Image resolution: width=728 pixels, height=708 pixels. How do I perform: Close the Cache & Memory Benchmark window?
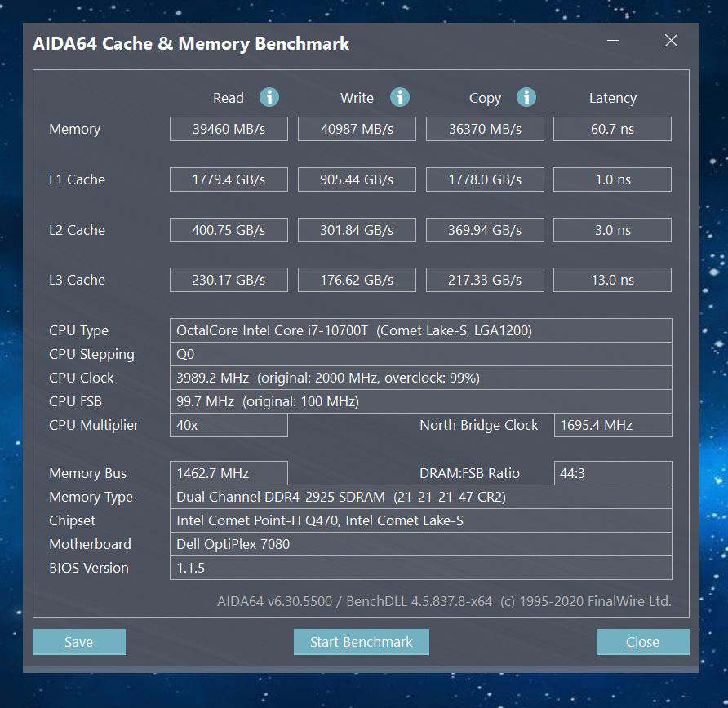pyautogui.click(x=642, y=642)
